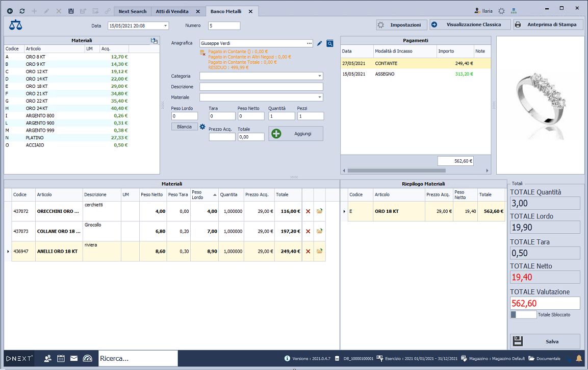Click the Anteprima di Stampa button

(548, 24)
